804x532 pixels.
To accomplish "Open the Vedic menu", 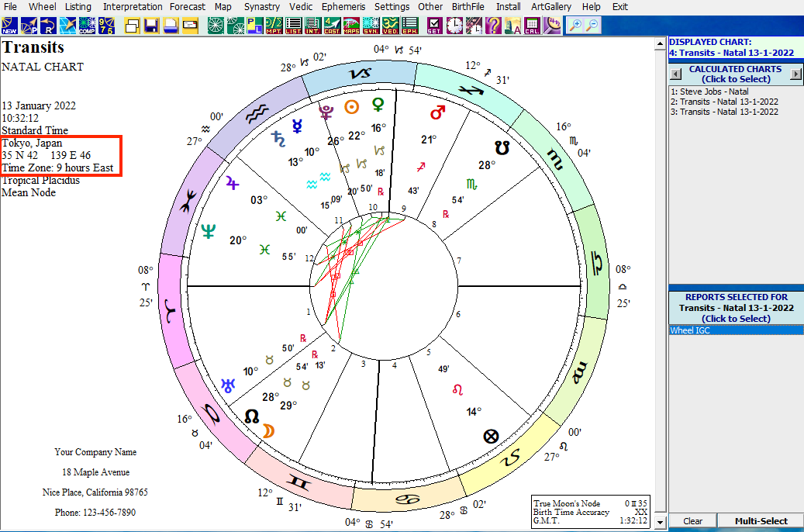I will pyautogui.click(x=301, y=7).
